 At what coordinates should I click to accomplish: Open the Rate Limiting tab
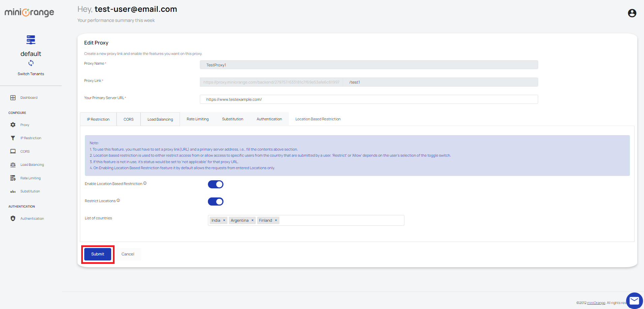pyautogui.click(x=198, y=119)
